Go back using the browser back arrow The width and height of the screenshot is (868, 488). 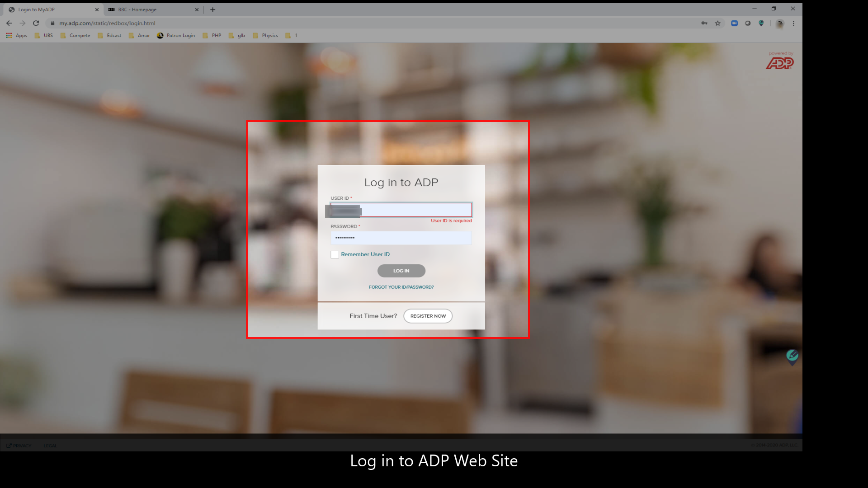(x=9, y=23)
